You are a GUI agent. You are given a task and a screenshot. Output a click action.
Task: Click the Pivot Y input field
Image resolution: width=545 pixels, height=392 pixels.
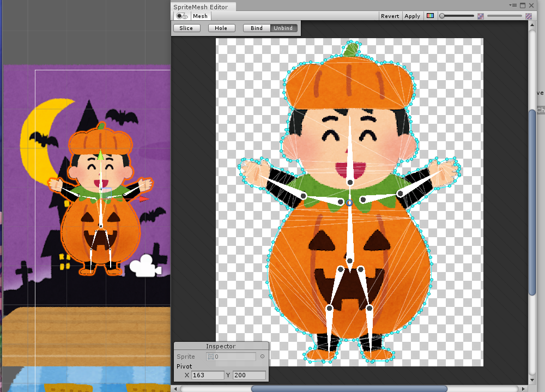[x=249, y=375]
